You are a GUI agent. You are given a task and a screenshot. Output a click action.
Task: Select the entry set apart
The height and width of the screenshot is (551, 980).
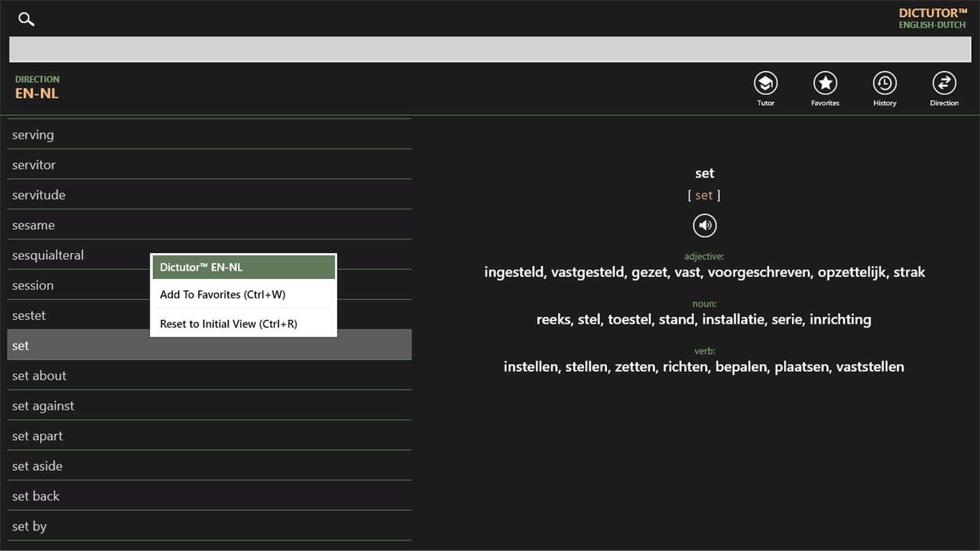(x=210, y=436)
